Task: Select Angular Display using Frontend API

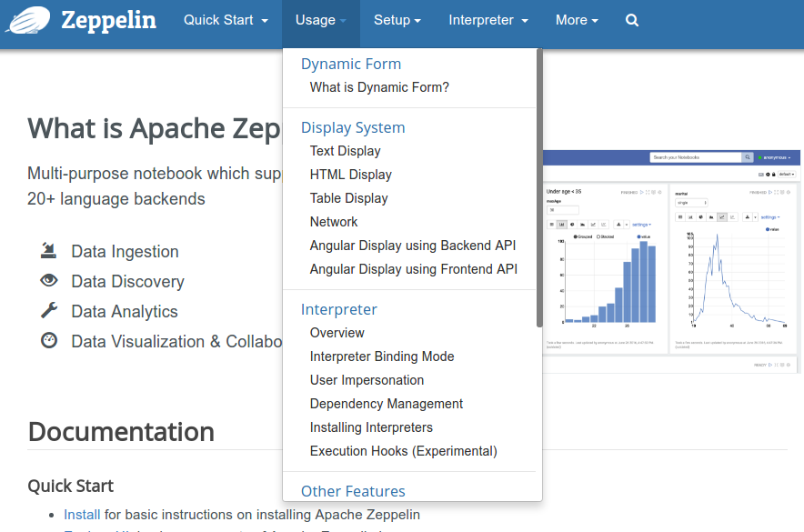Action: pyautogui.click(x=413, y=269)
